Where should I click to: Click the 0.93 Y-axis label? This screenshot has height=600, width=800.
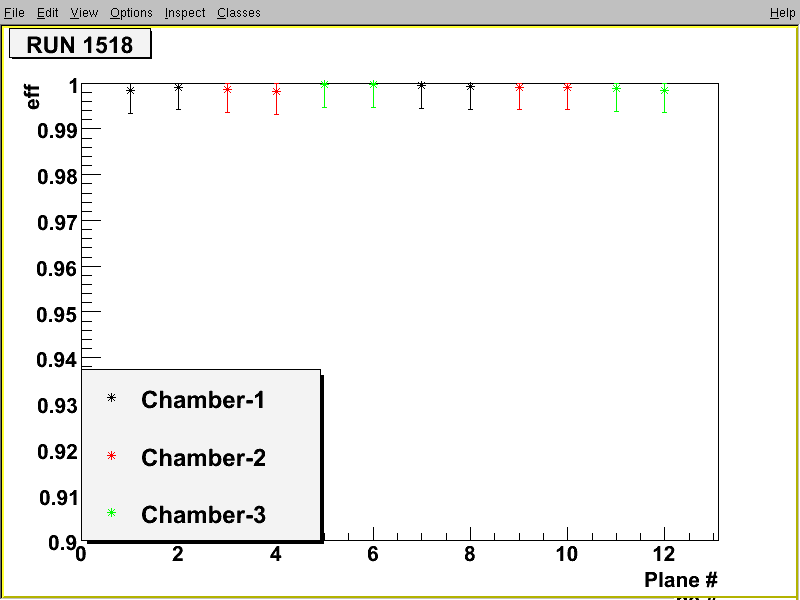click(x=58, y=406)
